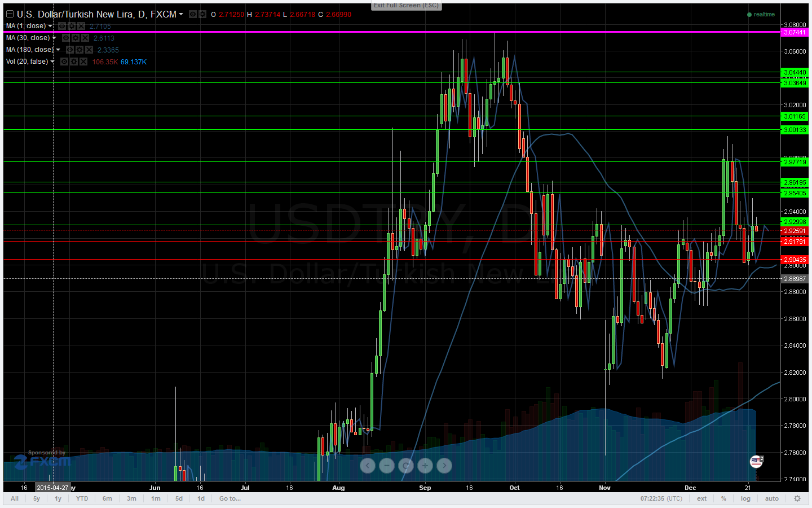Image resolution: width=812 pixels, height=508 pixels.
Task: Toggle ext extended hours mode
Action: click(x=702, y=498)
